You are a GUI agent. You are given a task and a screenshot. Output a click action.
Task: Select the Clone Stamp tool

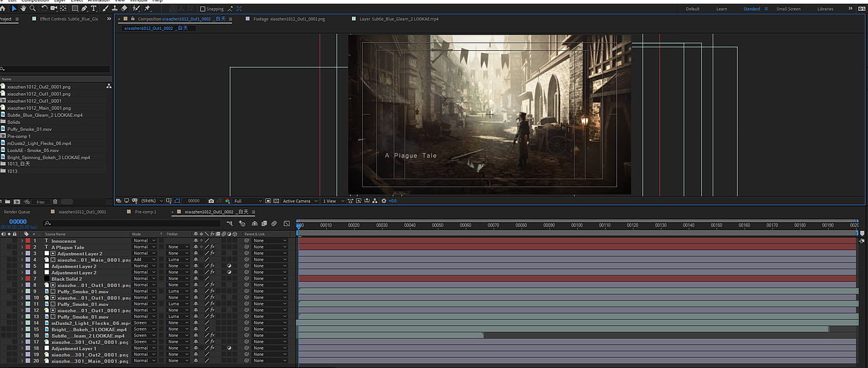115,8
